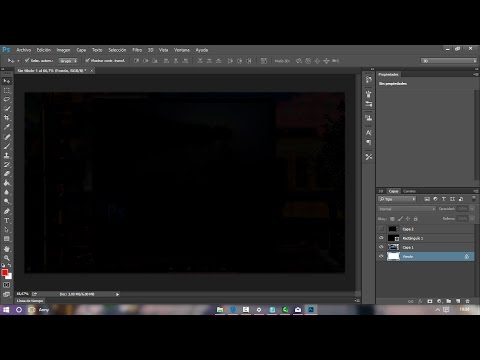480x360 pixels.
Task: Toggle lock image pixels brush icon
Action: [x=400, y=219]
